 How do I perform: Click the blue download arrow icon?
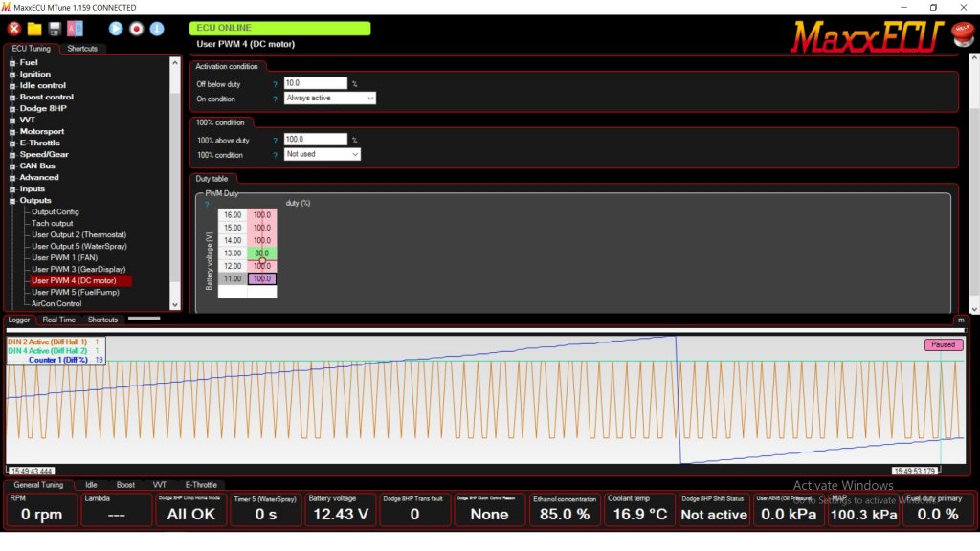click(x=157, y=29)
